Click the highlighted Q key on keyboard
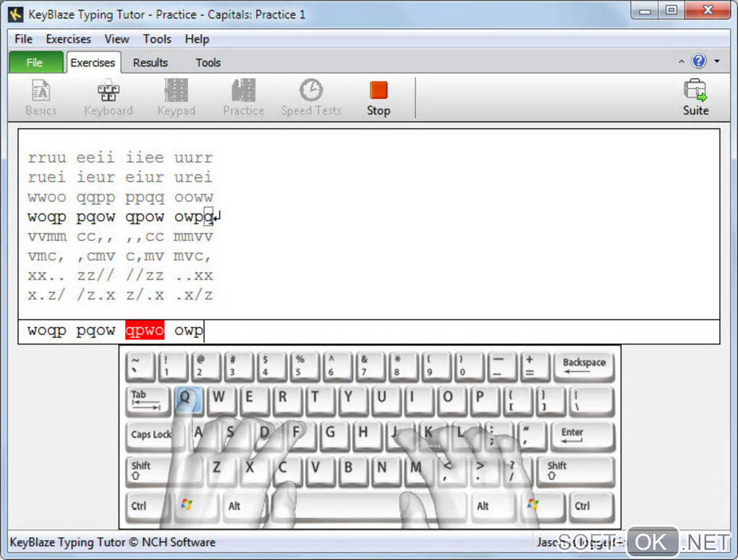 pyautogui.click(x=188, y=401)
